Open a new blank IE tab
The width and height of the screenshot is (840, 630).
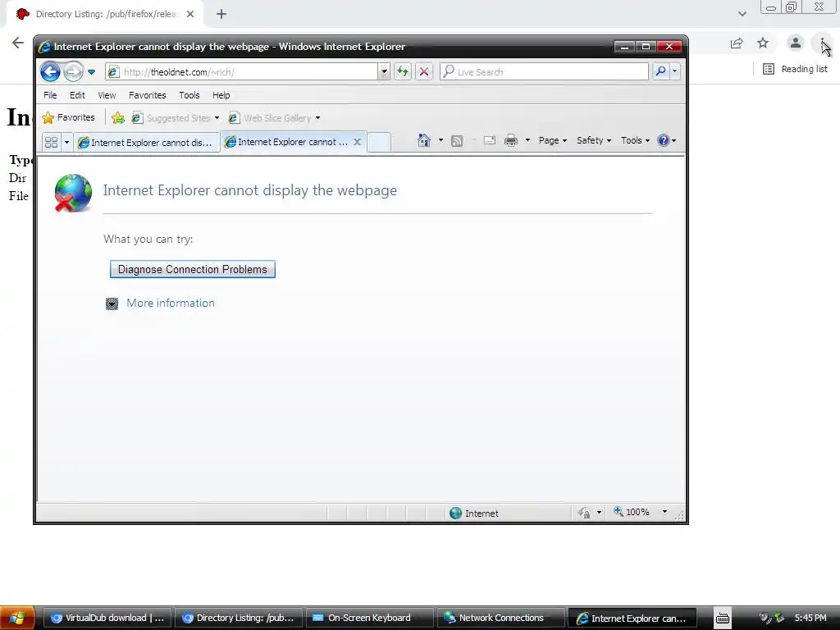point(379,142)
